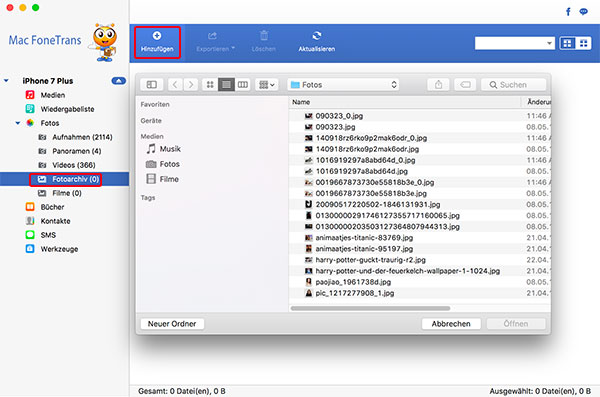This screenshot has height=397, width=600.
Task: Click the tags icon in file dialog
Action: [x=465, y=85]
